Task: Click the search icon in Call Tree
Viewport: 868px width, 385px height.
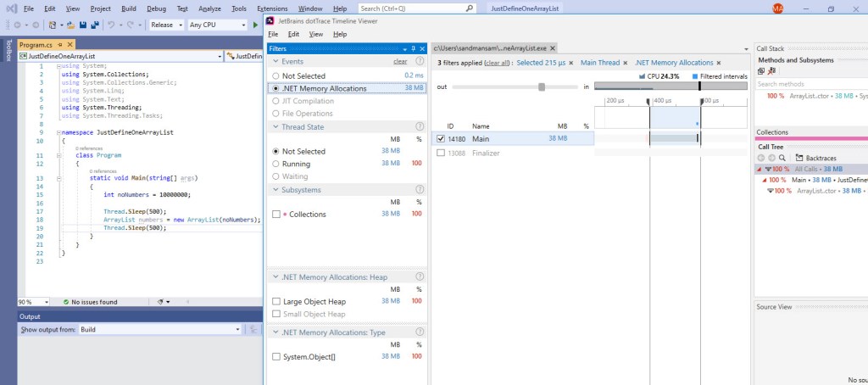Action: (x=782, y=158)
